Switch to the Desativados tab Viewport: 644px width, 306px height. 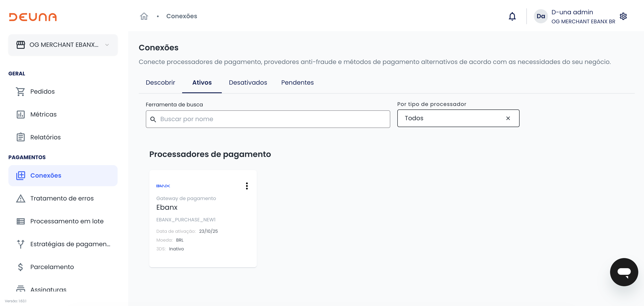(248, 83)
